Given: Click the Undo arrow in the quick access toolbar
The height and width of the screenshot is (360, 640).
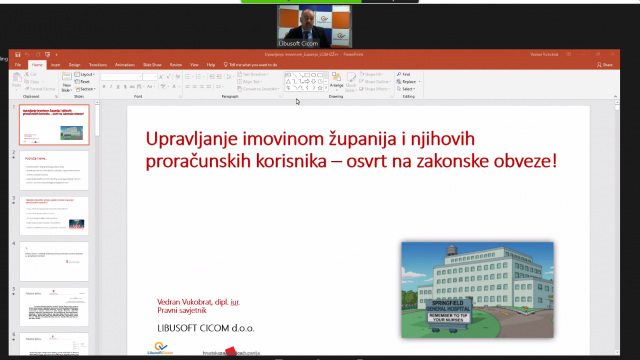Looking at the screenshot, I should click(x=27, y=54).
